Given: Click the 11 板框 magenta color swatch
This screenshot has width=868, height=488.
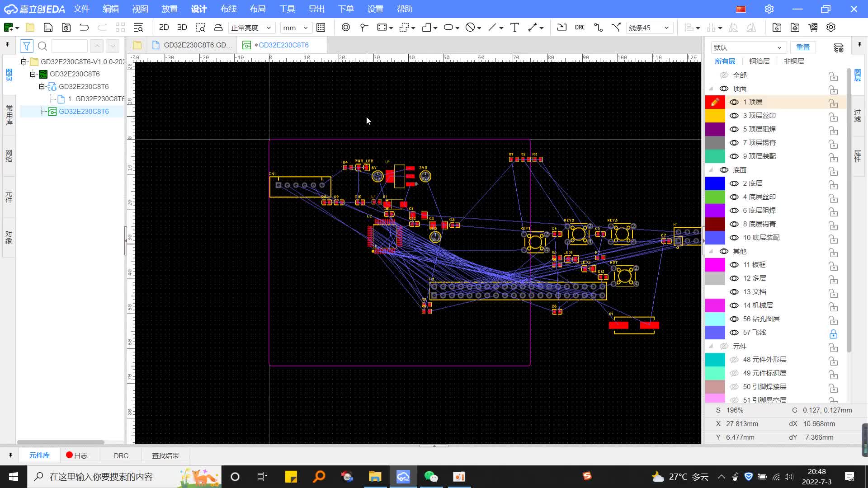Looking at the screenshot, I should [x=715, y=265].
